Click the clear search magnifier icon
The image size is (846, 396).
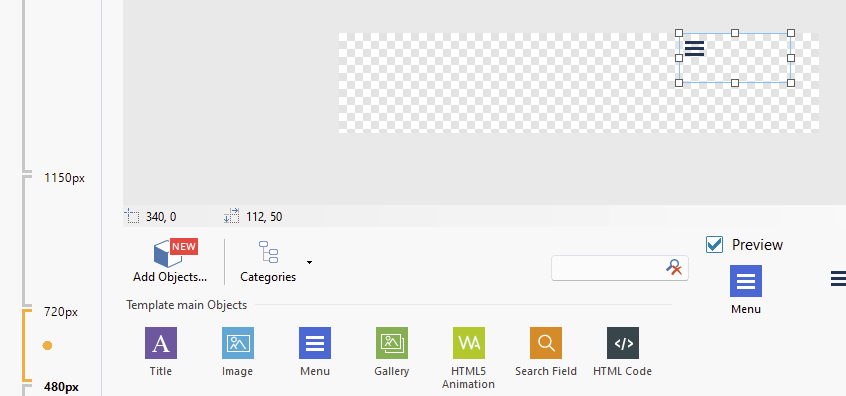pos(673,267)
